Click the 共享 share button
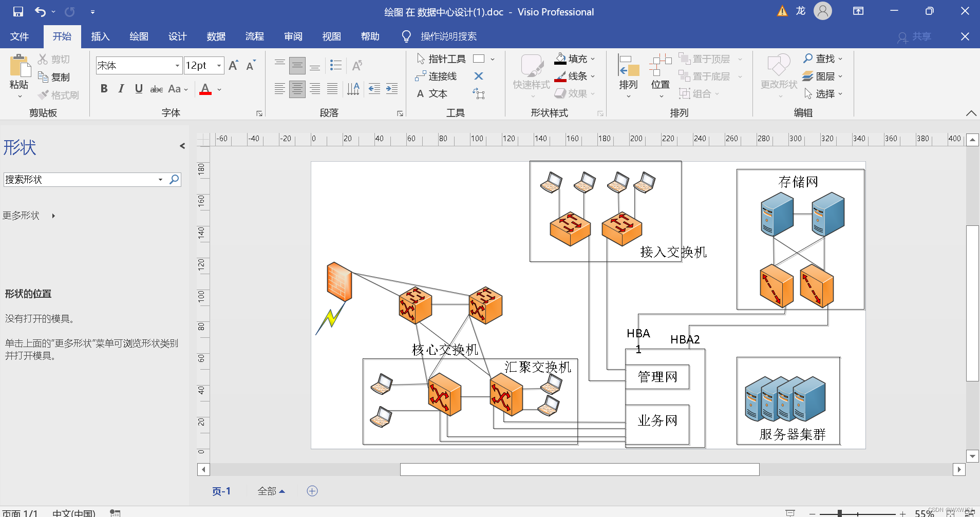This screenshot has height=517, width=980. click(915, 37)
